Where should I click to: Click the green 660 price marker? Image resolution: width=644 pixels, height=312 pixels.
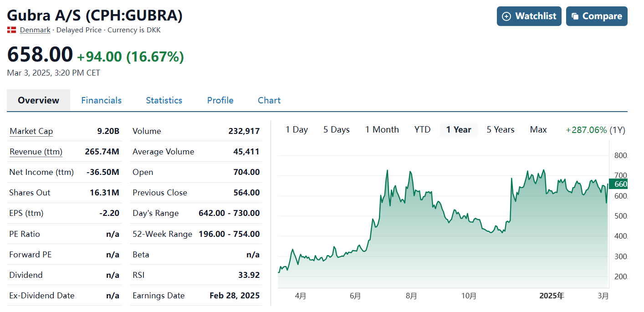[x=618, y=184]
